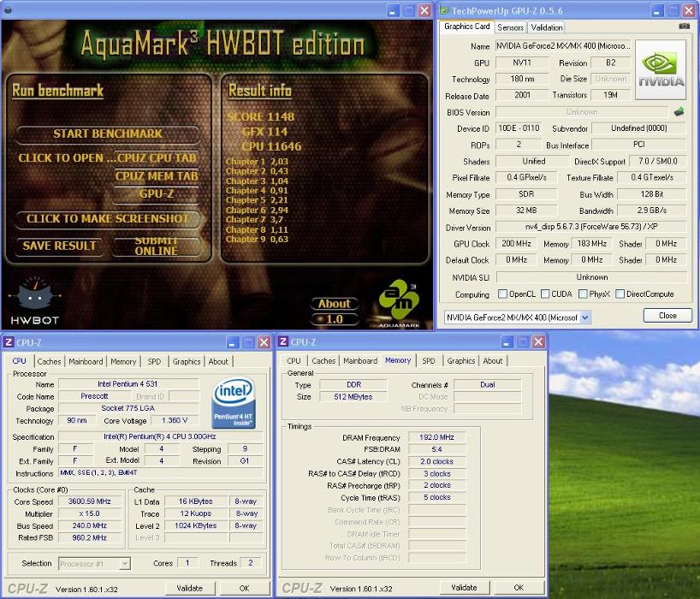Click START BENCHMARK in AquaMark

pos(108,133)
